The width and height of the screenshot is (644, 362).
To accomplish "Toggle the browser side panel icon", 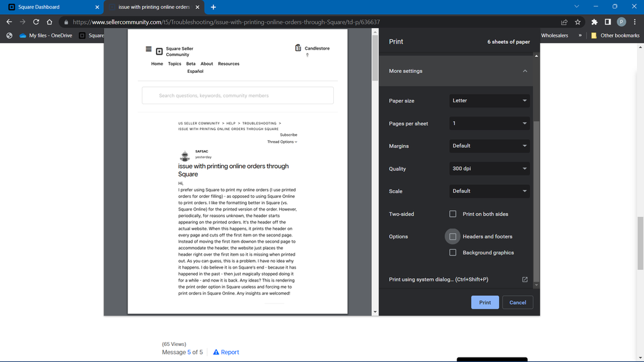I will 608,22.
